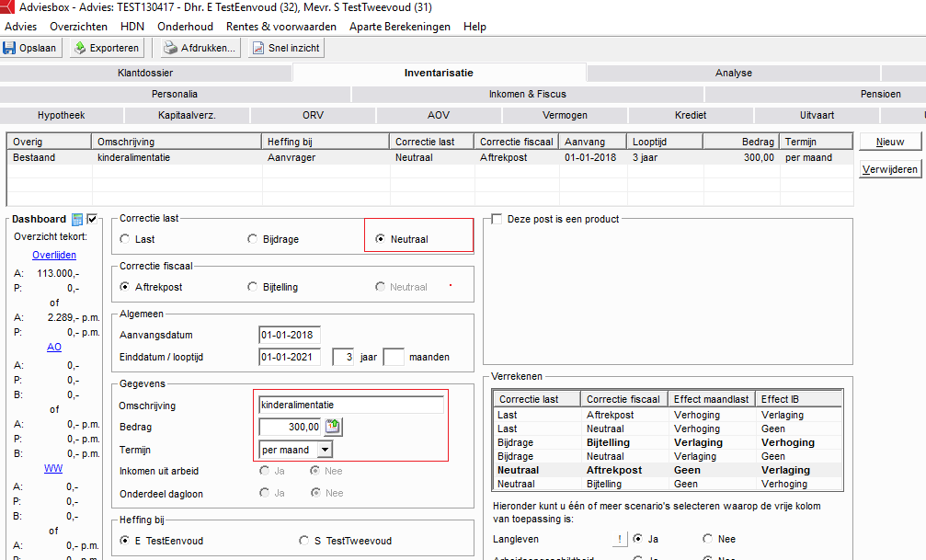Image resolution: width=926 pixels, height=560 pixels.
Task: Select S TestTweevoud under Heffing bij
Action: (x=303, y=541)
